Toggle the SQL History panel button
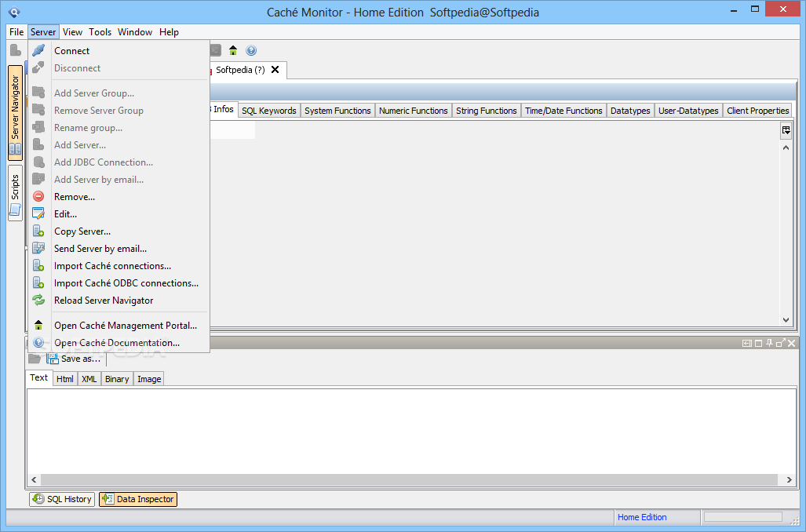This screenshot has height=532, width=806. click(62, 499)
